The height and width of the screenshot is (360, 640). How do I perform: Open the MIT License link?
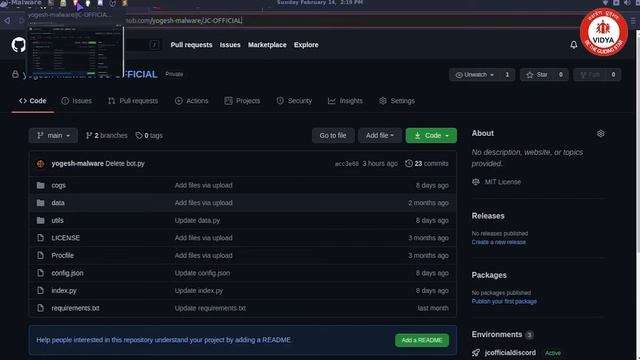pyautogui.click(x=503, y=182)
